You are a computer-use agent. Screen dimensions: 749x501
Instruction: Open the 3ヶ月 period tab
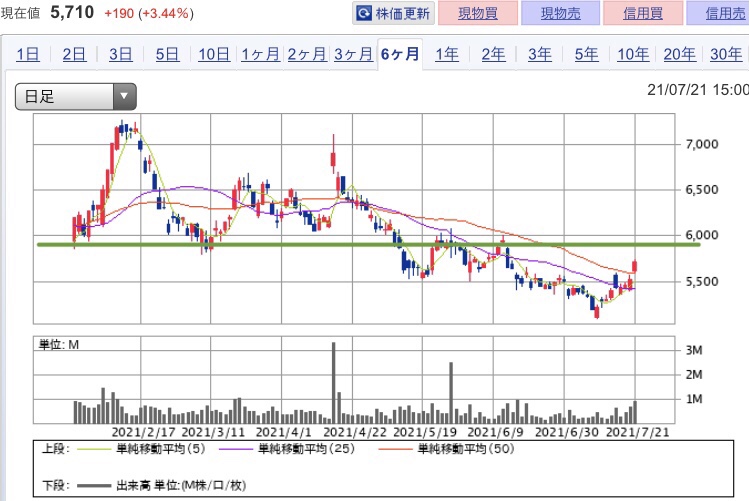354,55
